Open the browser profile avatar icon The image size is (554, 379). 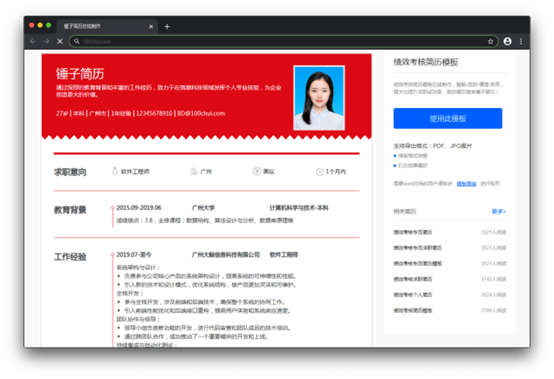[x=507, y=41]
